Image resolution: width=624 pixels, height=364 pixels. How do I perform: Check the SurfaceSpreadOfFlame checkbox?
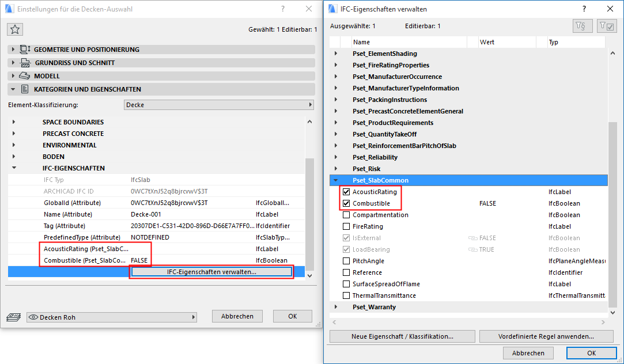[x=346, y=284]
